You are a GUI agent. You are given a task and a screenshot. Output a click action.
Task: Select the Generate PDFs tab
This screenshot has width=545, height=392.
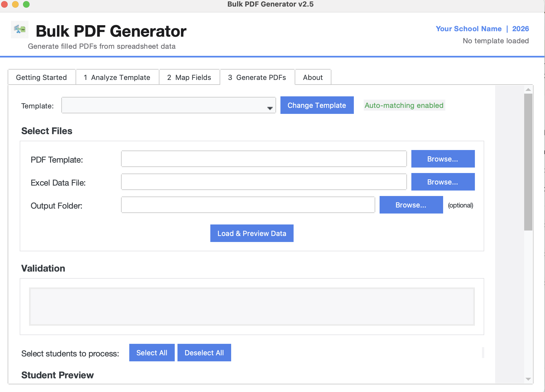pyautogui.click(x=257, y=77)
